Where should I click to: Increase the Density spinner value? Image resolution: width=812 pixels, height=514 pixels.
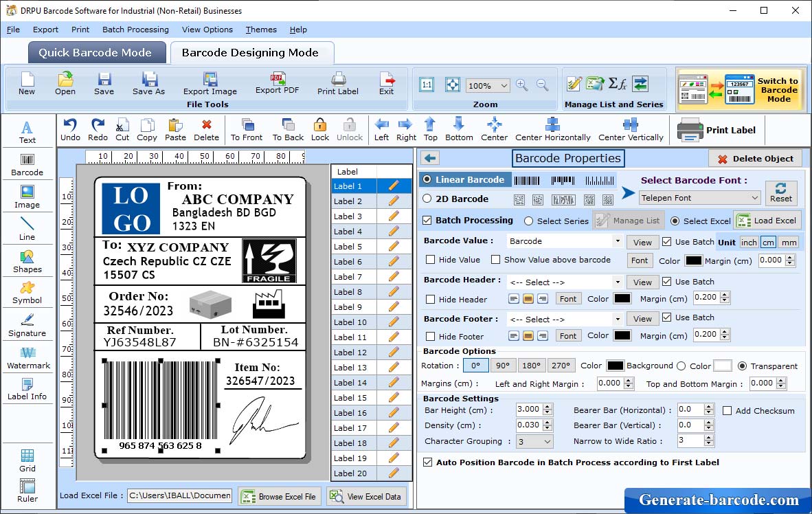click(x=548, y=422)
